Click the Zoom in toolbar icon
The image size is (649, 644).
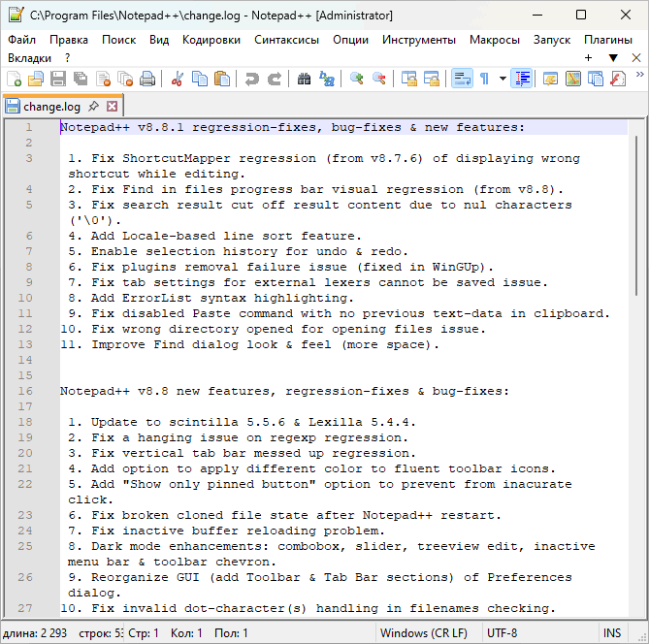click(x=357, y=80)
